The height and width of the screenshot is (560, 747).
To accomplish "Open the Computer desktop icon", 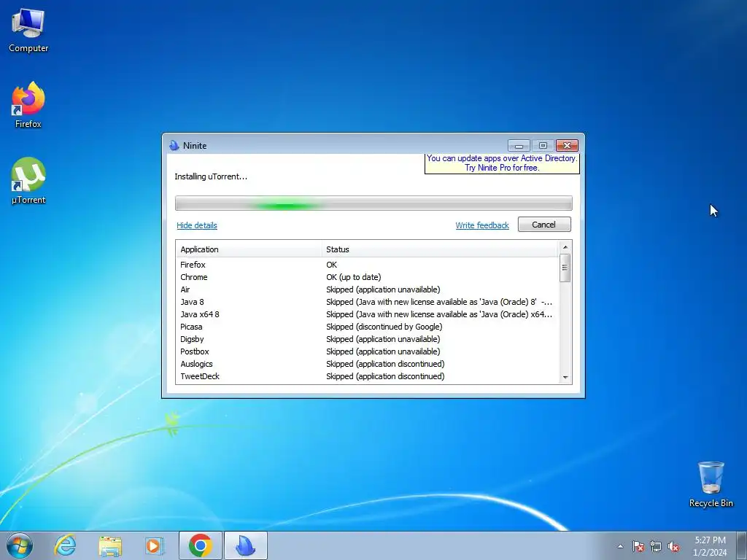I will tap(28, 31).
